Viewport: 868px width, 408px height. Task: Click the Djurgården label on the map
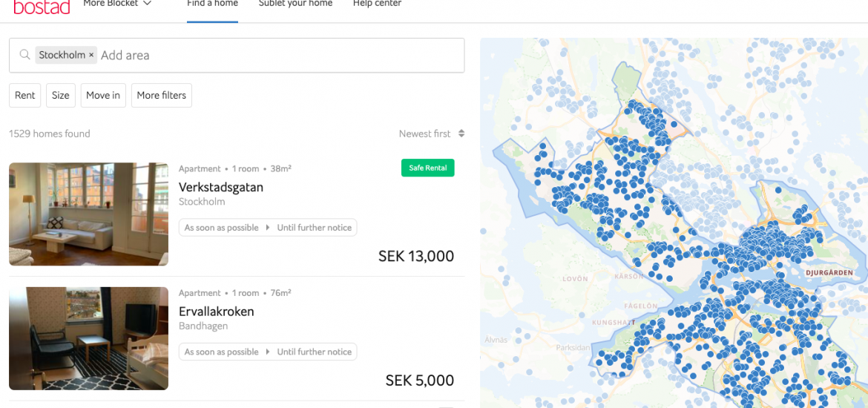pyautogui.click(x=829, y=273)
